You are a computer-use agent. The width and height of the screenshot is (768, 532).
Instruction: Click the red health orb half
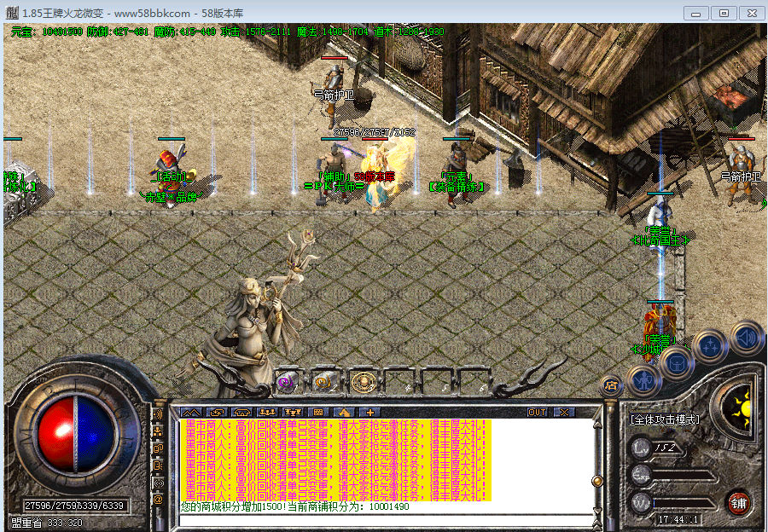[56, 434]
